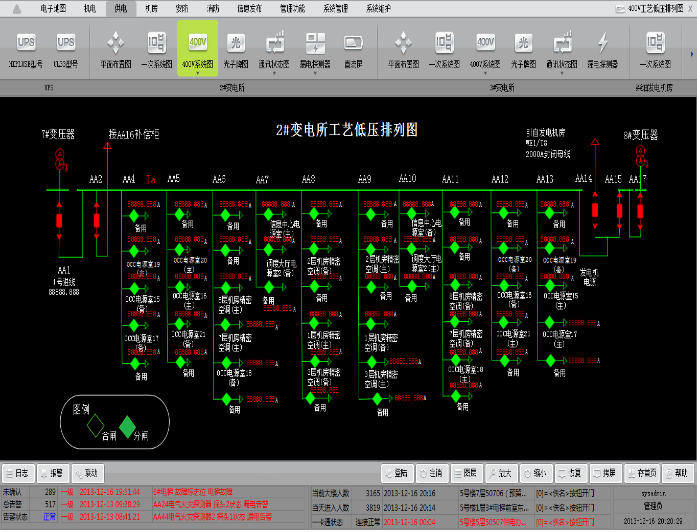Viewport: 697px width, 532px height.
Task: Toggle the AA11 OCC电源室18 (主) breaker diamond
Action: click(456, 359)
